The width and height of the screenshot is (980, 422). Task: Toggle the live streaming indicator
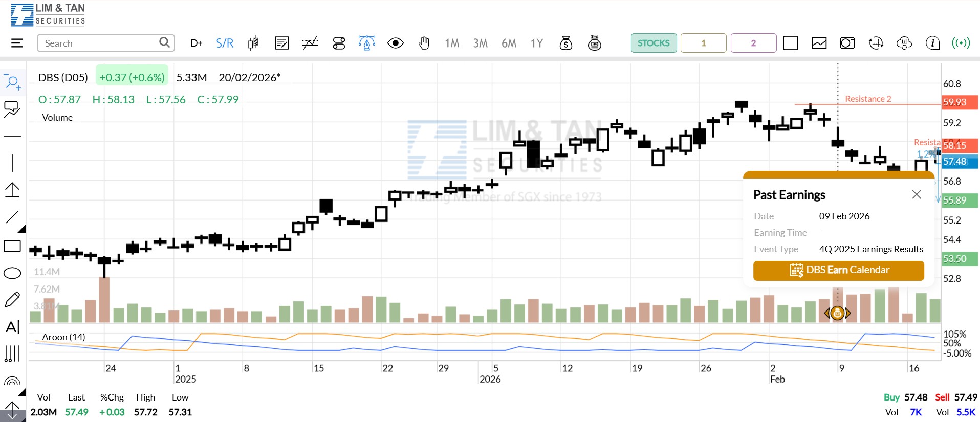coord(961,43)
